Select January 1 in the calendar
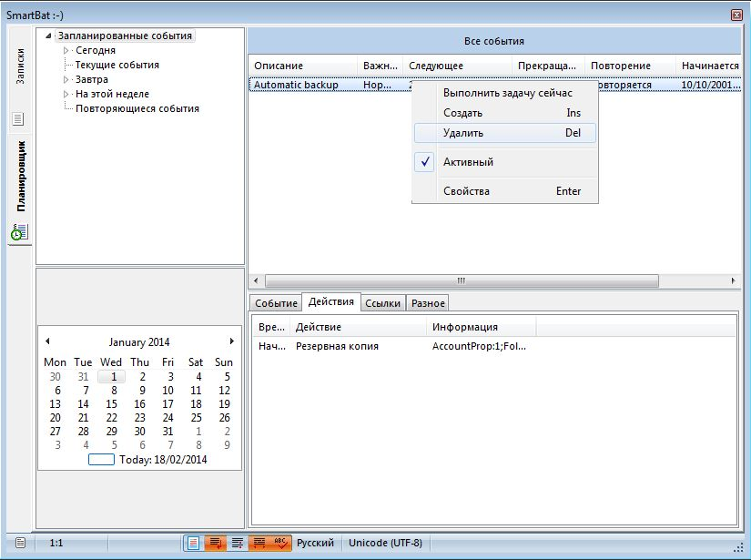Viewport: 751px width, 560px height. [x=112, y=377]
